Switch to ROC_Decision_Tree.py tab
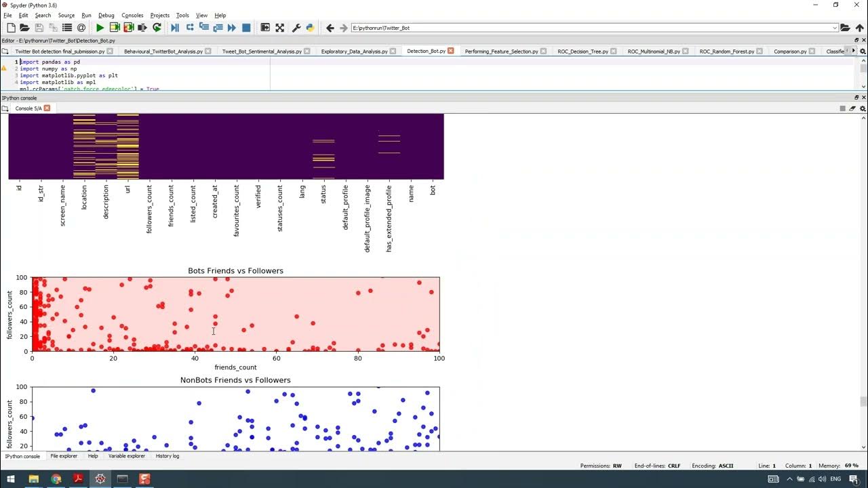 pos(583,51)
